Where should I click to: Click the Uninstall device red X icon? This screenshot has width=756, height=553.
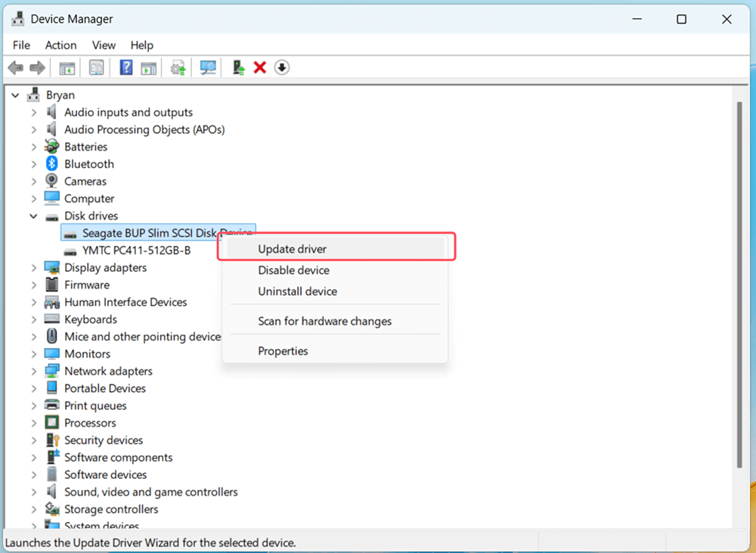click(261, 67)
